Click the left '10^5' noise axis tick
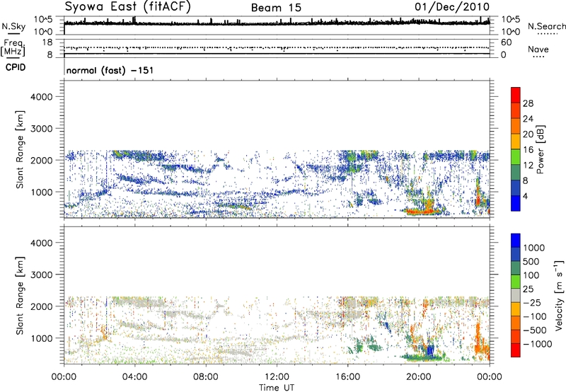The width and height of the screenshot is (566, 392). click(43, 19)
